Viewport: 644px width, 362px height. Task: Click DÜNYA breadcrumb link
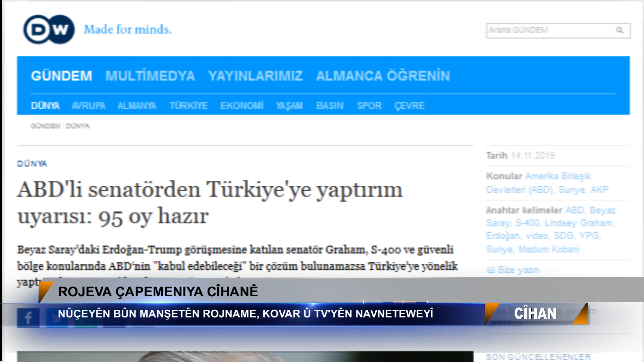pos(77,126)
